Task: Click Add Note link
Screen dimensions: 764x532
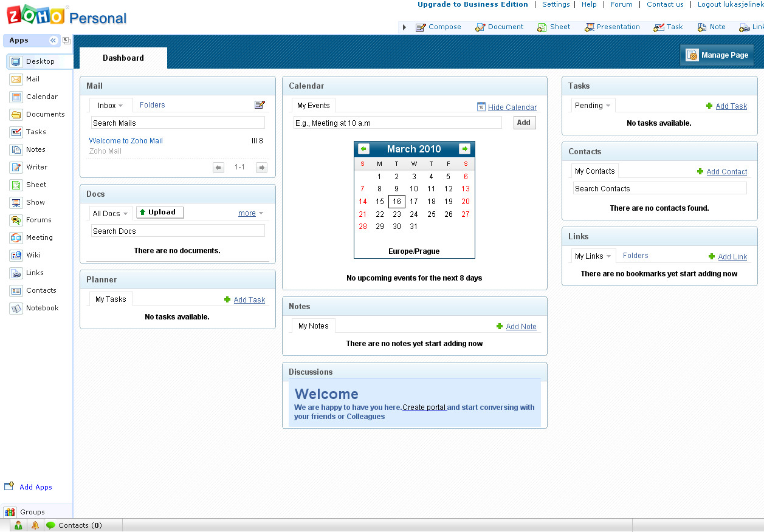Action: tap(521, 327)
